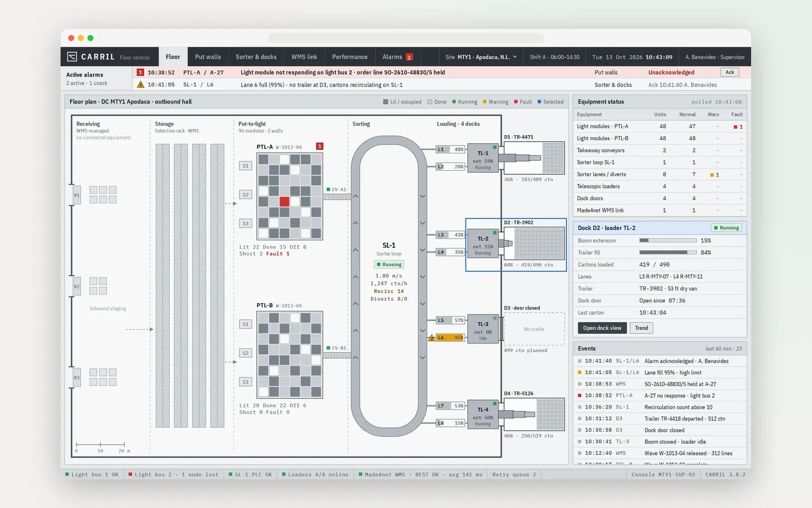The image size is (812, 508).
Task: Click the red severity icon on PTL-A alarm
Action: [x=141, y=73]
